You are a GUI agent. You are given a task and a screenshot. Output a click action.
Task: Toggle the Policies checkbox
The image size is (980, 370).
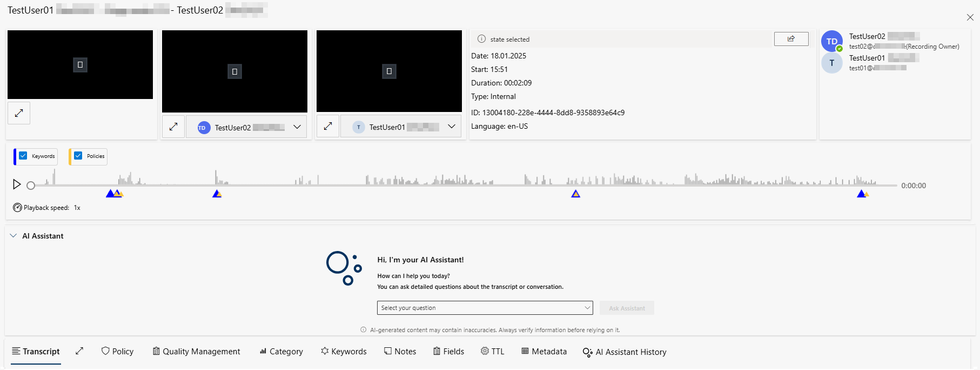[x=78, y=156]
